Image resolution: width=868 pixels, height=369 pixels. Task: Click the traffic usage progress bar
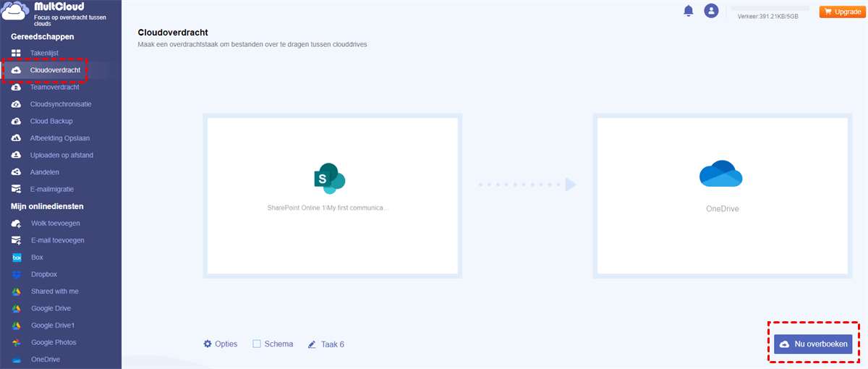(x=770, y=8)
